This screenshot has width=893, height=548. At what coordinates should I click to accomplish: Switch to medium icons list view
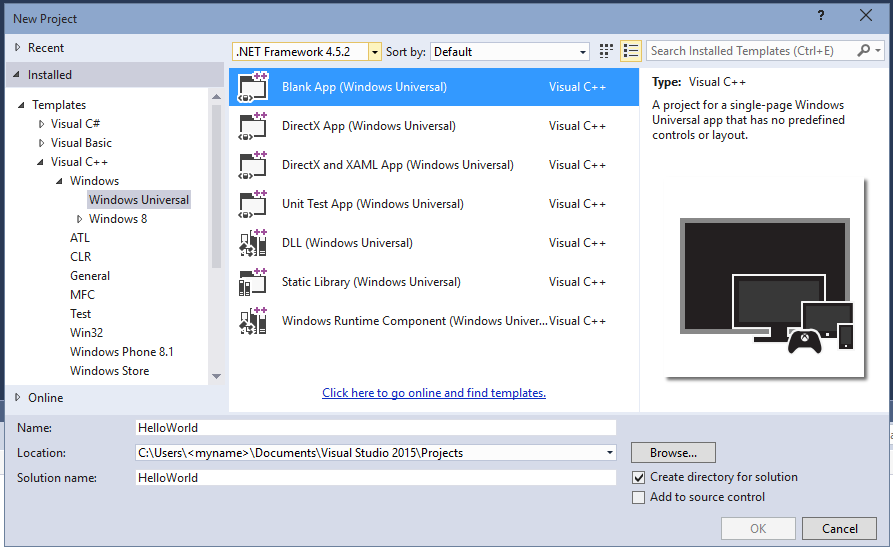(630, 51)
